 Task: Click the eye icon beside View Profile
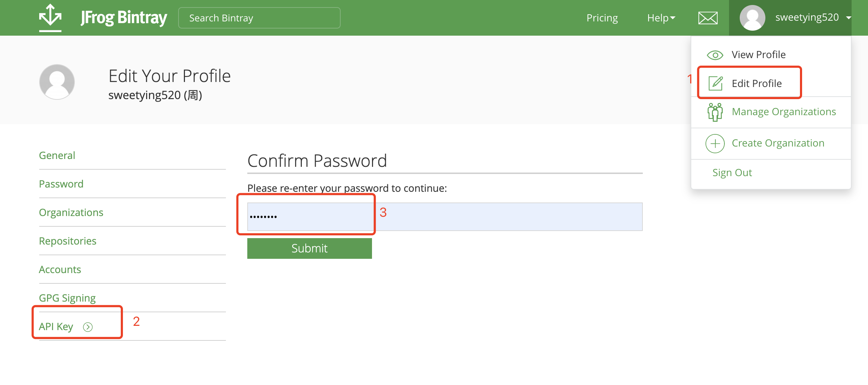715,55
